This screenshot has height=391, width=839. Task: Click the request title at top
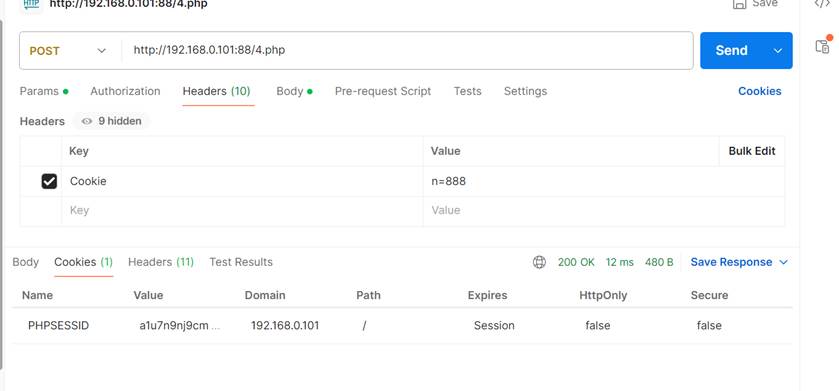point(128,4)
